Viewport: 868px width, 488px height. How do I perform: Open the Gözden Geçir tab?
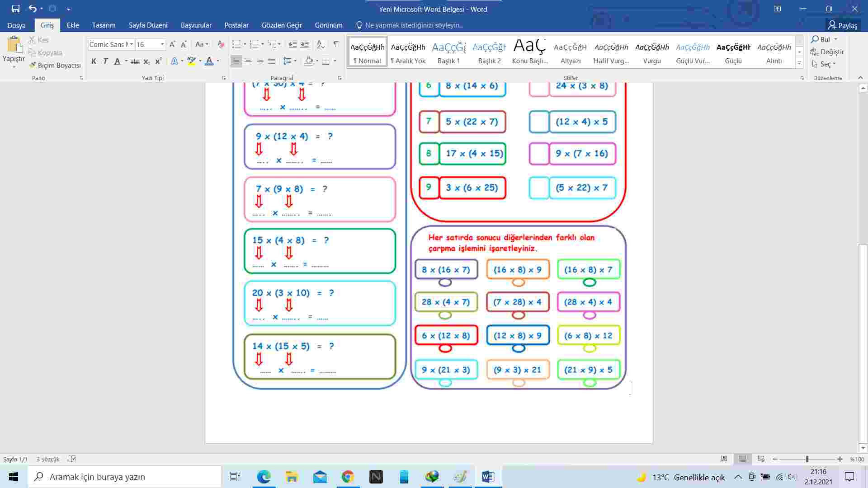coord(282,25)
